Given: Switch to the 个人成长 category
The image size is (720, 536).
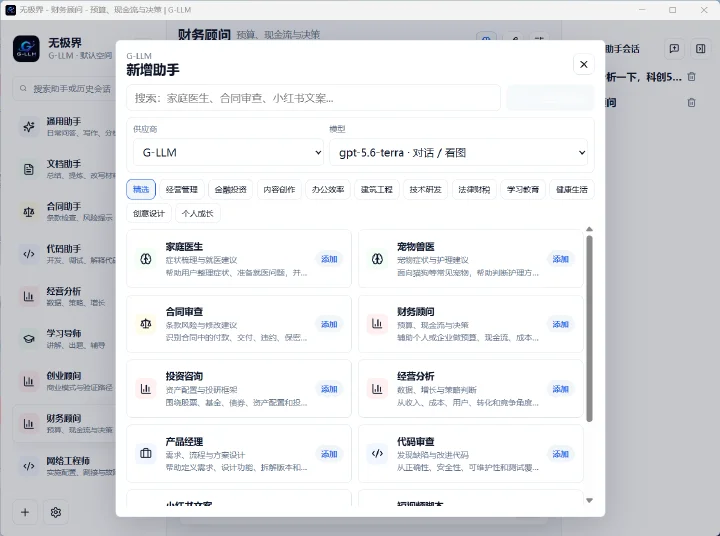Looking at the screenshot, I should pyautogui.click(x=197, y=214).
